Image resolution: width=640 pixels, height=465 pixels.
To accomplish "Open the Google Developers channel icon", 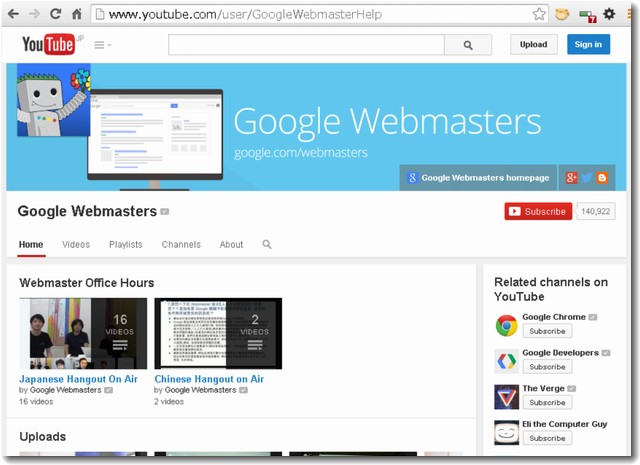I will (506, 361).
